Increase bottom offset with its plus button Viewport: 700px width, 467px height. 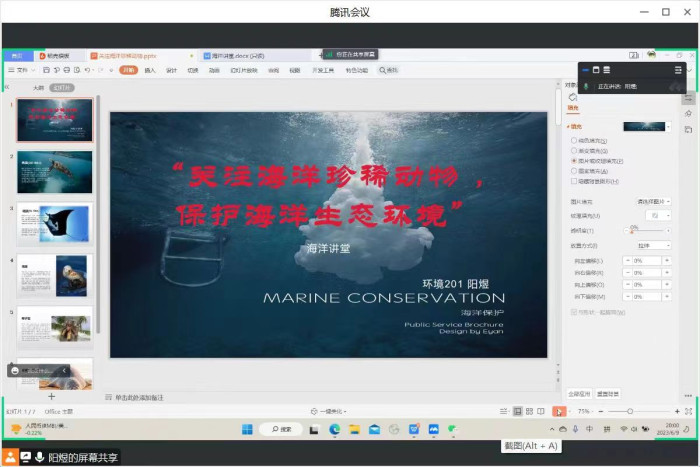(667, 297)
